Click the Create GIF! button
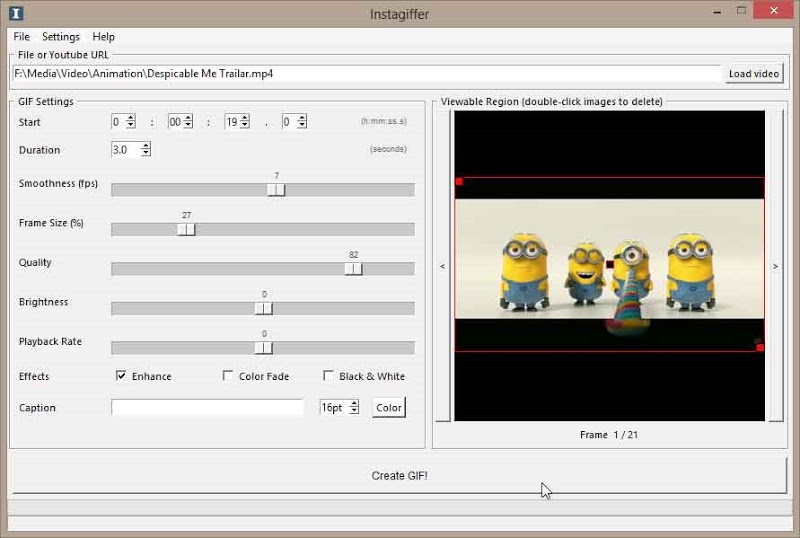This screenshot has height=538, width=800. 399,475
